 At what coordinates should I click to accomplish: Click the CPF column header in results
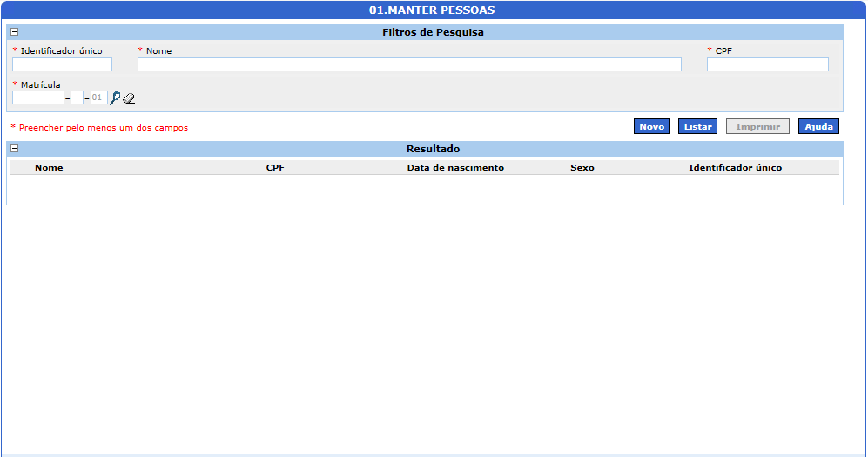click(275, 167)
